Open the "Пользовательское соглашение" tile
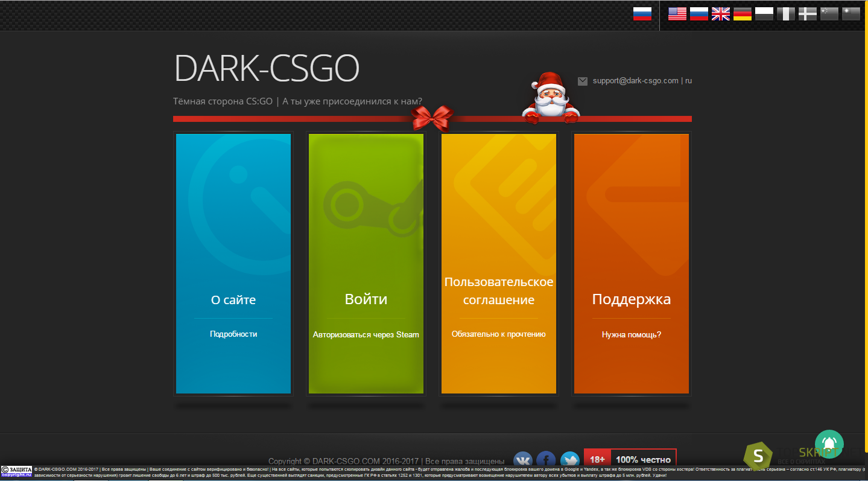This screenshot has width=868, height=481. click(499, 264)
